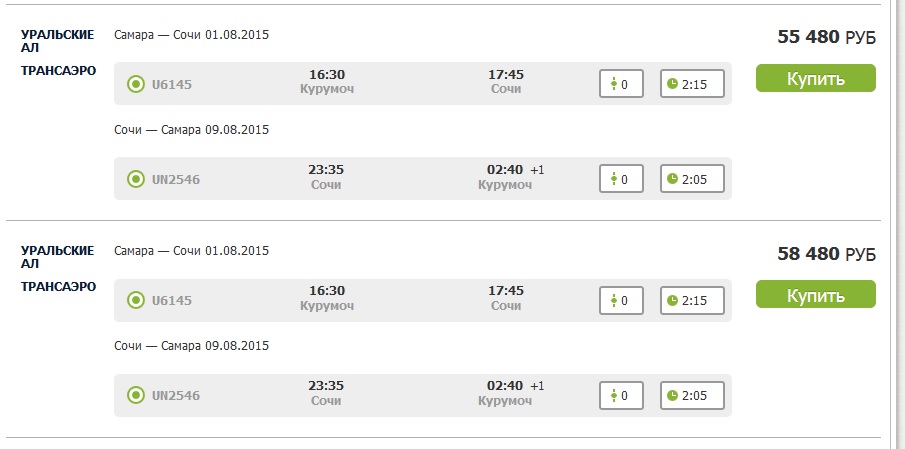Click Купить for the 58 480 РУБ offer

click(x=816, y=294)
